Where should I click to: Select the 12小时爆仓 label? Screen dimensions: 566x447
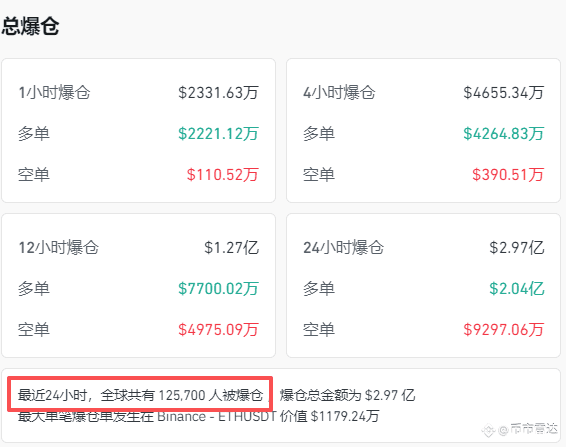[x=58, y=248]
